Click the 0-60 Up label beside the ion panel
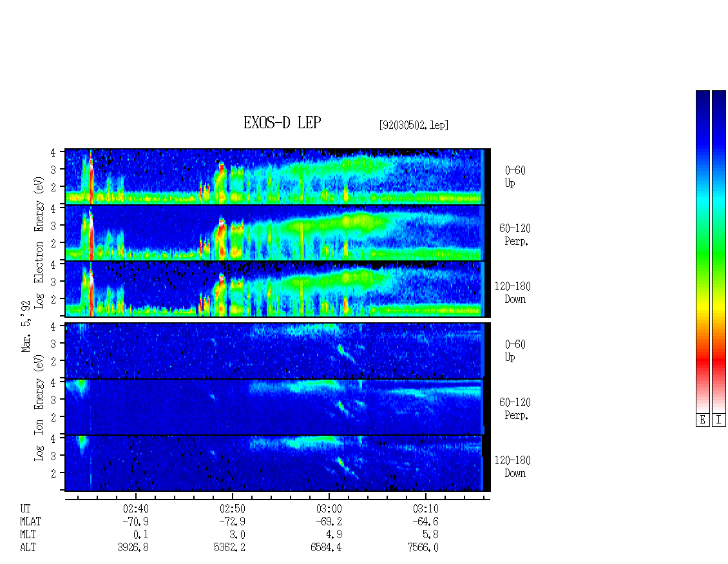Screen dimensions: 728x564 click(515, 351)
